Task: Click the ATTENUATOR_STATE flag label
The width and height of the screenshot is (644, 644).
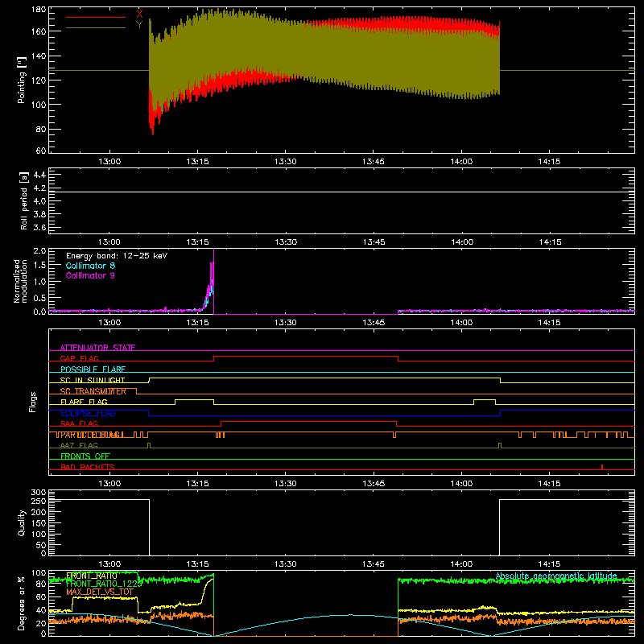Action: tap(97, 348)
